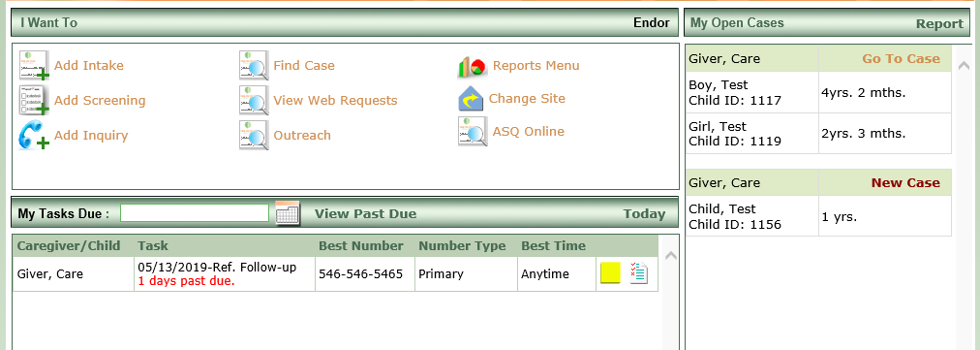Click Report link in My Open Cases
Viewport: 980px width, 350px height.
tap(940, 24)
